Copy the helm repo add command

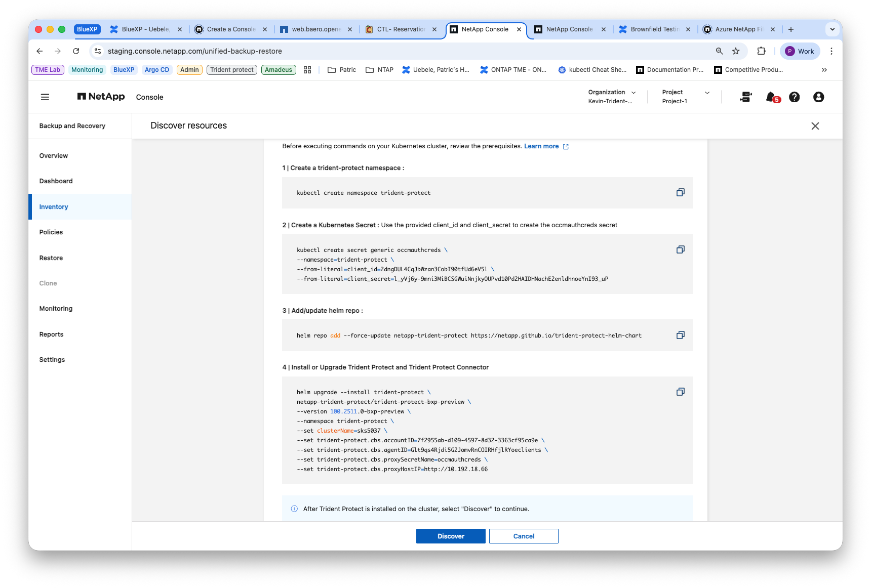click(681, 335)
